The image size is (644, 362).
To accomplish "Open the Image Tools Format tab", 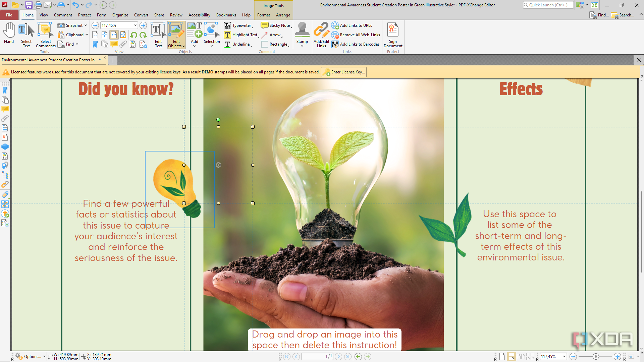I will [x=264, y=15].
